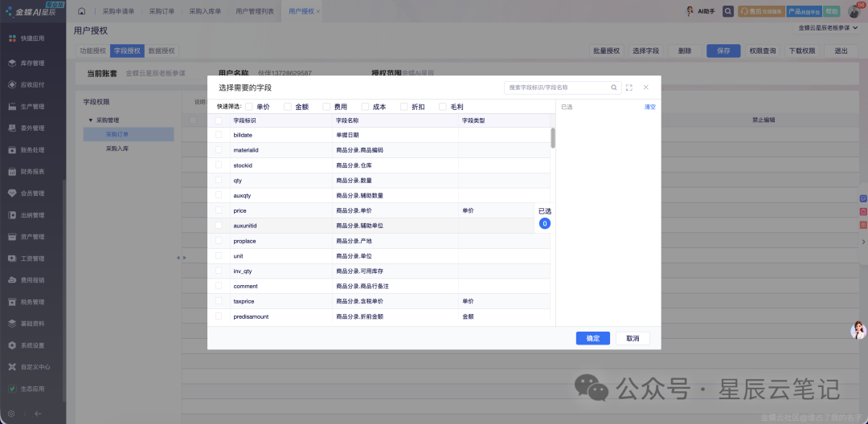Select the price row checkbox

point(219,210)
